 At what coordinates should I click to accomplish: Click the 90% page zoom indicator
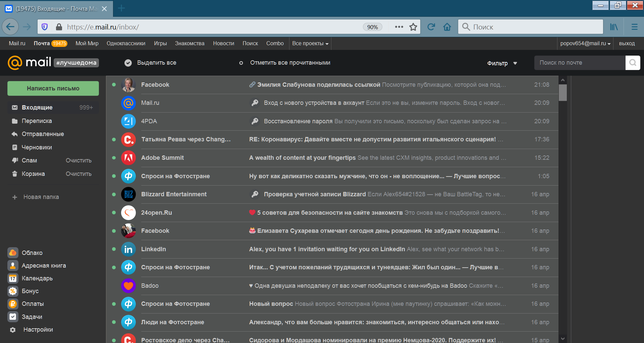372,27
